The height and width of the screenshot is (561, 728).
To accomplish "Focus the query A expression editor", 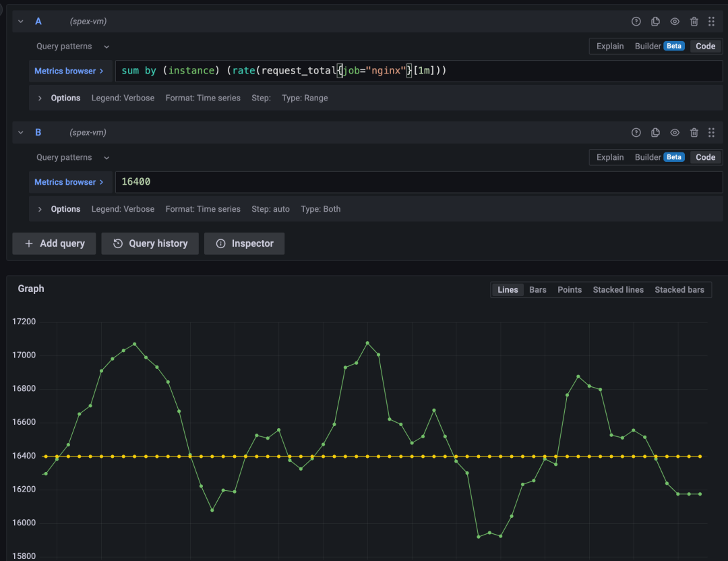I will tap(419, 71).
